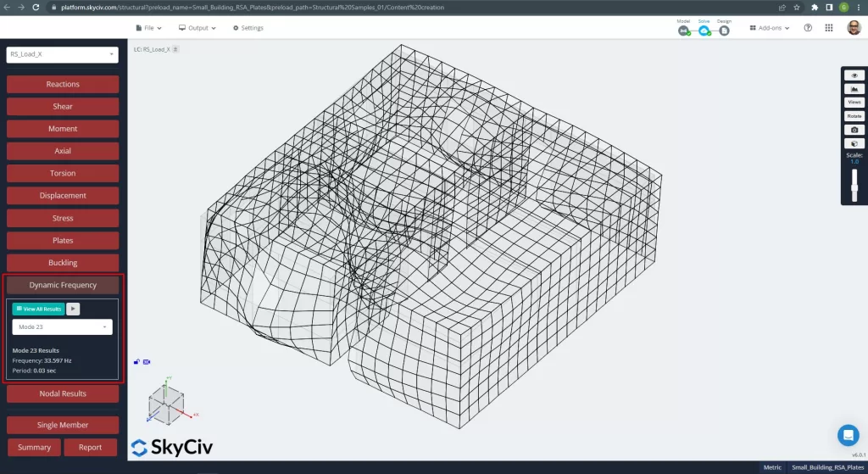Click the Scale value 1.0

click(854, 162)
